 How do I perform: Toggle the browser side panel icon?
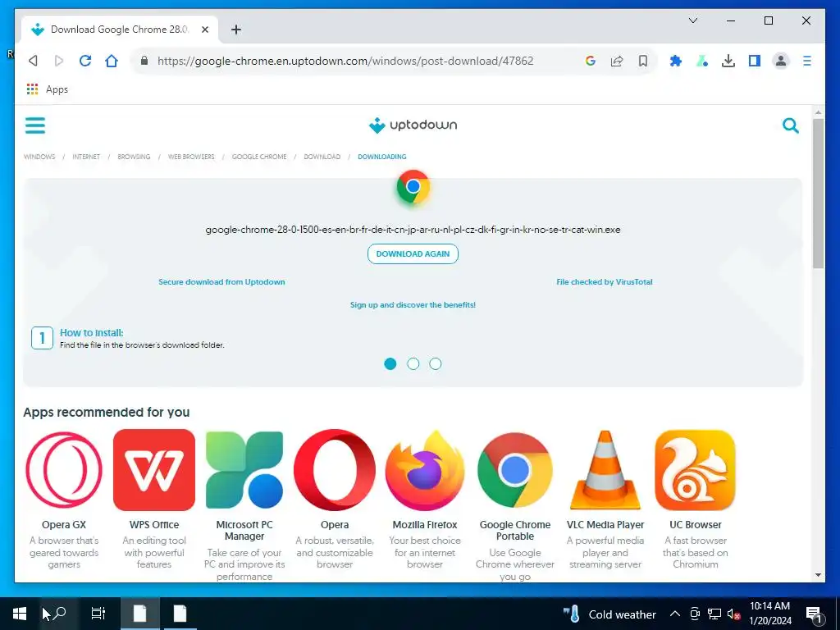pyautogui.click(x=755, y=61)
